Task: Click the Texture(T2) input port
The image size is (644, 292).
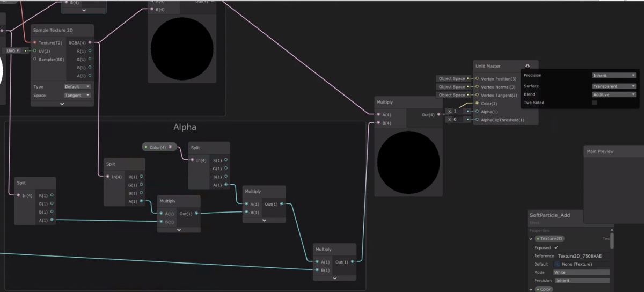Action: click(x=35, y=42)
